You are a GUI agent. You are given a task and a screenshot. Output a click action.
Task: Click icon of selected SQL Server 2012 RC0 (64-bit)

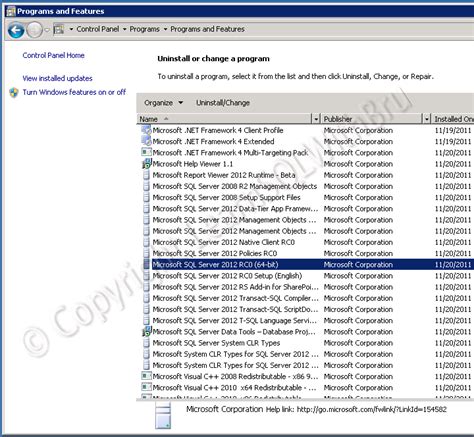146,265
